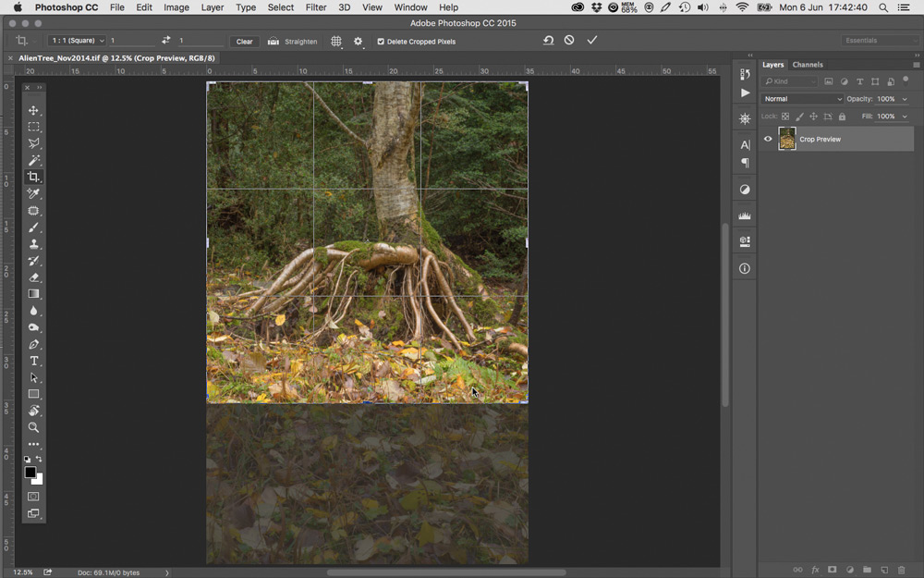
Task: Switch to the Channels tab
Action: click(808, 65)
